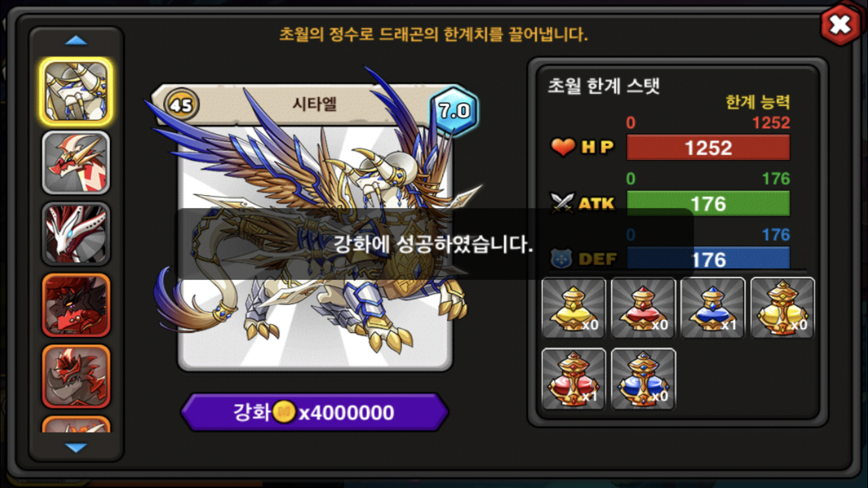Image resolution: width=868 pixels, height=488 pixels.
Task: Select the small red essence potion
Action: 644,308
